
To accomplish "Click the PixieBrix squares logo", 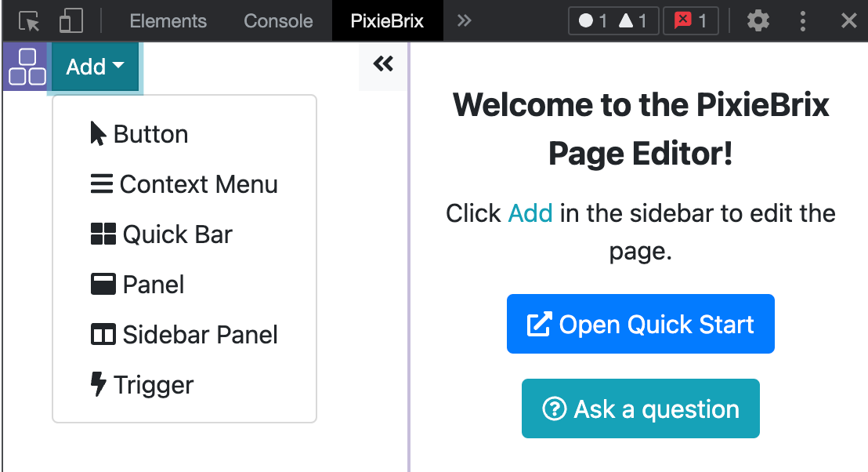I will click(x=26, y=68).
